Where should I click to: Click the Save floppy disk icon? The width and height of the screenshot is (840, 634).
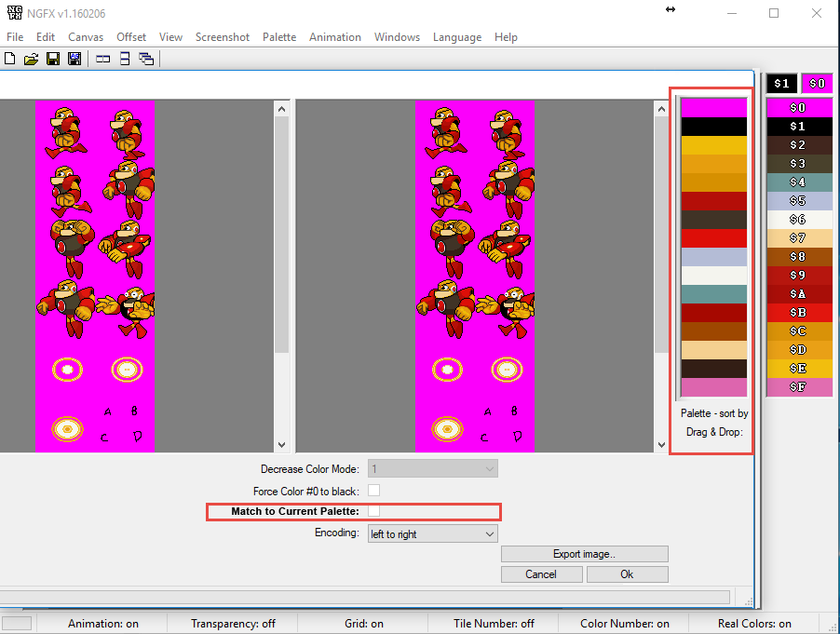click(53, 59)
